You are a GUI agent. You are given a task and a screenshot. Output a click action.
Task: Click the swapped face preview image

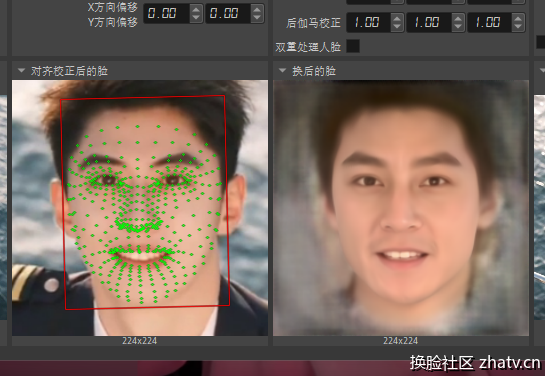coord(401,208)
